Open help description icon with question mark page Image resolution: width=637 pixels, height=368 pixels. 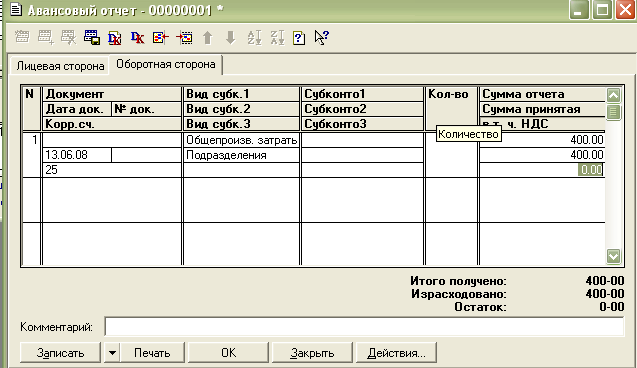299,38
